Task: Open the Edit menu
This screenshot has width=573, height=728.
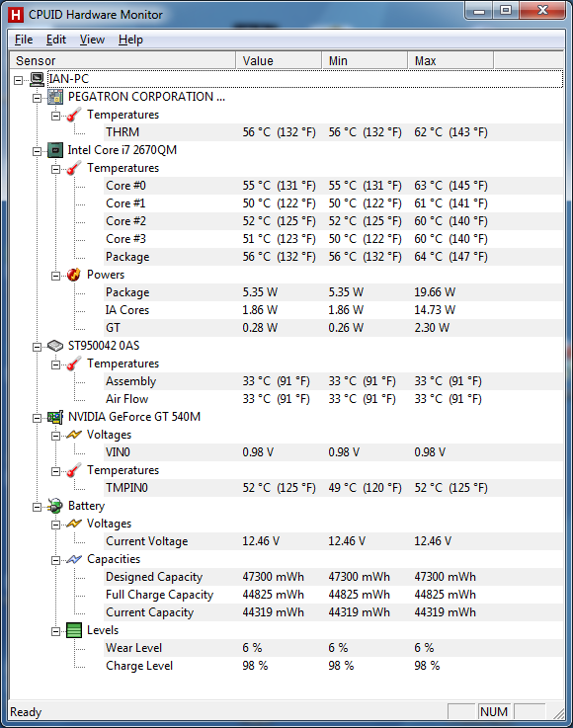Action: (56, 40)
